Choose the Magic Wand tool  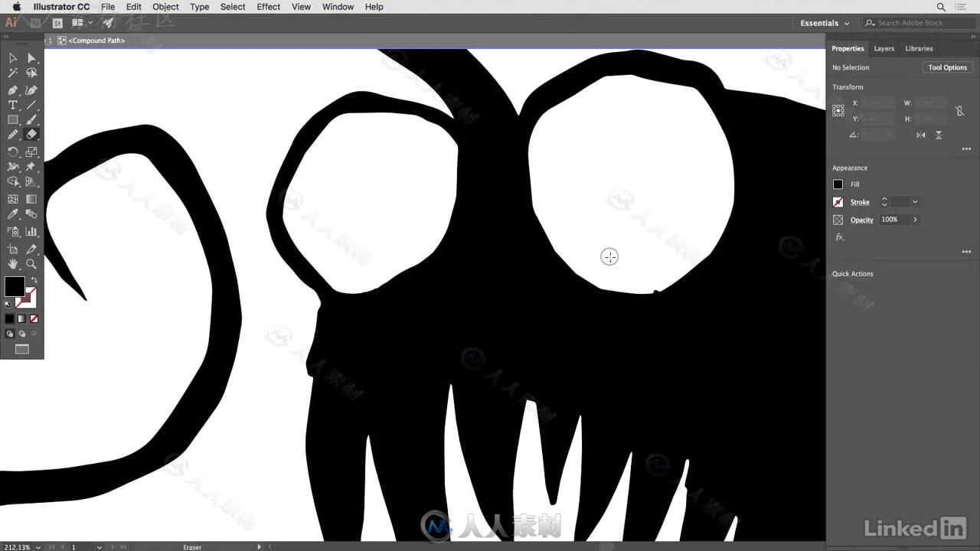[13, 73]
